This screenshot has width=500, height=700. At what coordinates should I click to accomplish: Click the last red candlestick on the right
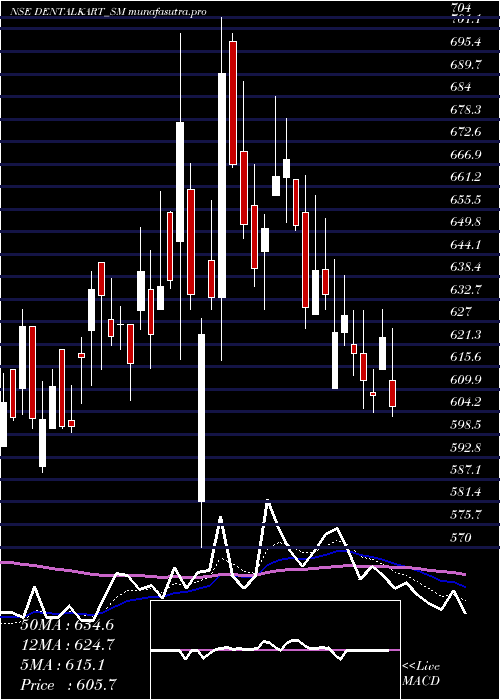point(392,393)
